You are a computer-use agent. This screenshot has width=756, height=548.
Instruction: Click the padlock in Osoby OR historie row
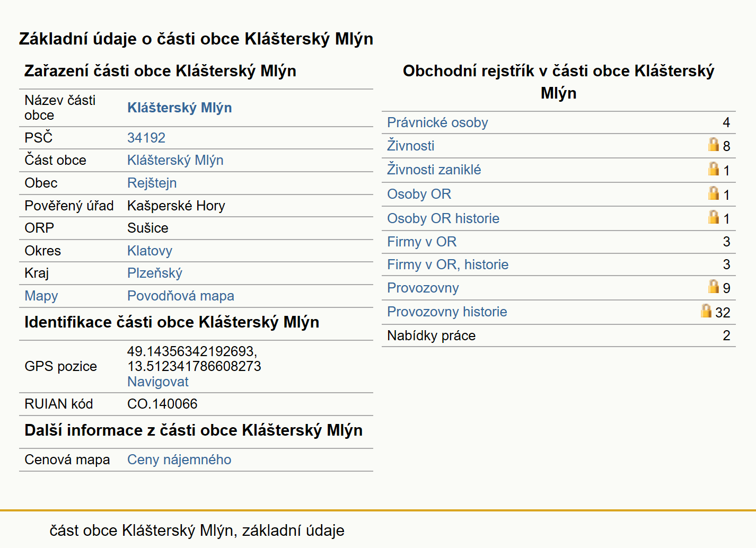click(x=714, y=217)
